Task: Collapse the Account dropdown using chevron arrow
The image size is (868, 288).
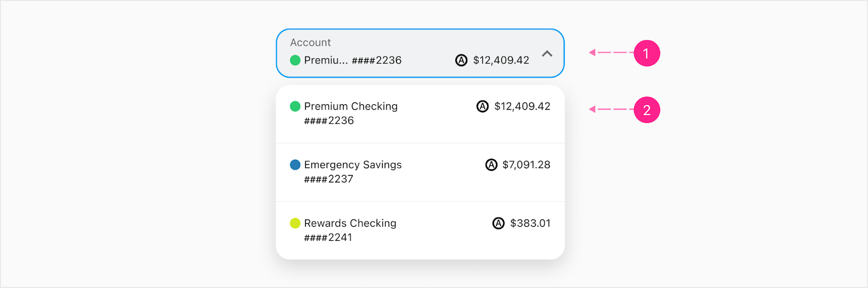Action: click(x=547, y=53)
